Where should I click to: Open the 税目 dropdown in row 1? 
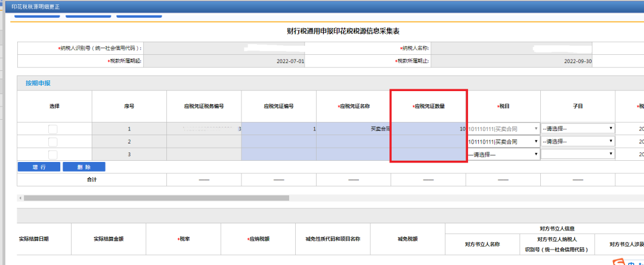click(x=503, y=129)
